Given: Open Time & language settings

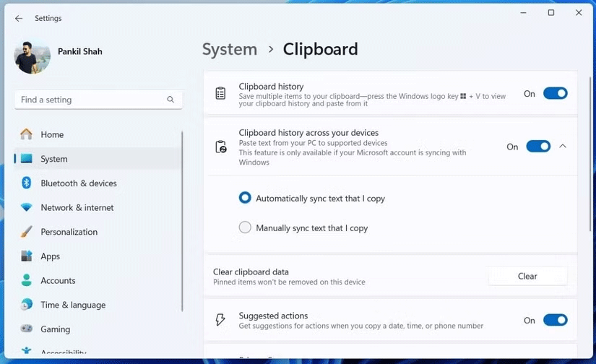Looking at the screenshot, I should [x=98, y=304].
